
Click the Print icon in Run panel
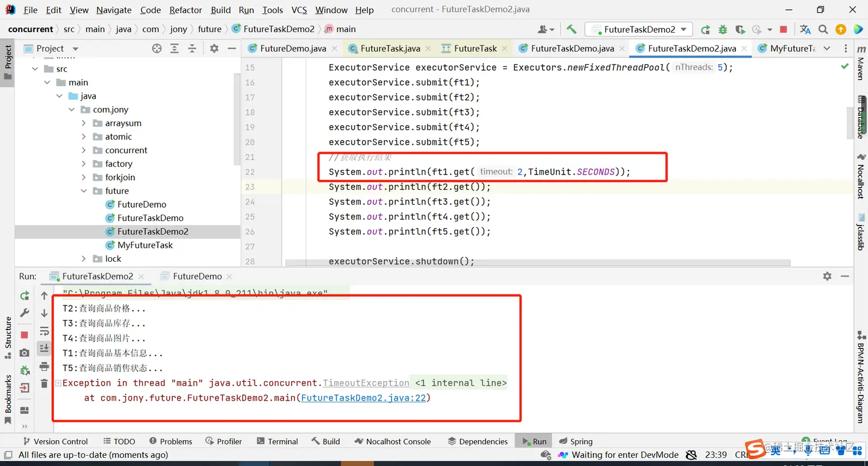coord(44,366)
